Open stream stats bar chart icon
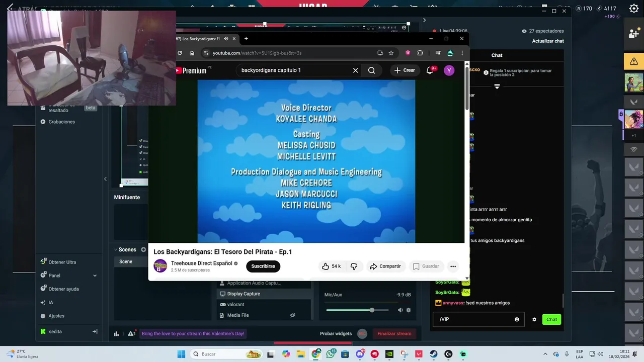 coord(116,333)
